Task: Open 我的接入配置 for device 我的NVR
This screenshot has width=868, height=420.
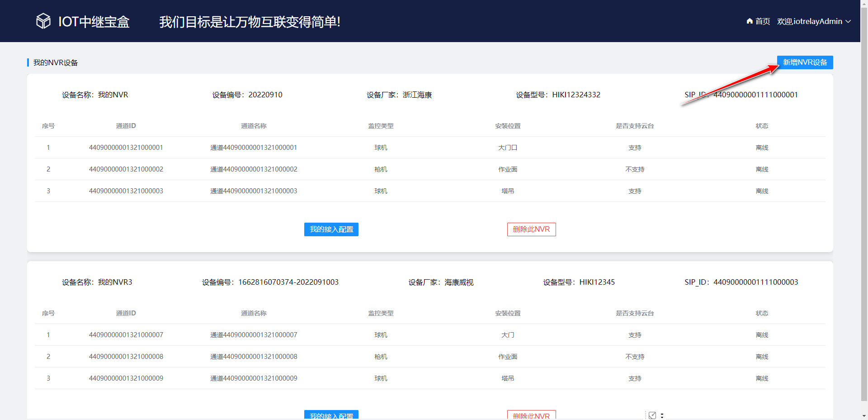Action: point(331,229)
